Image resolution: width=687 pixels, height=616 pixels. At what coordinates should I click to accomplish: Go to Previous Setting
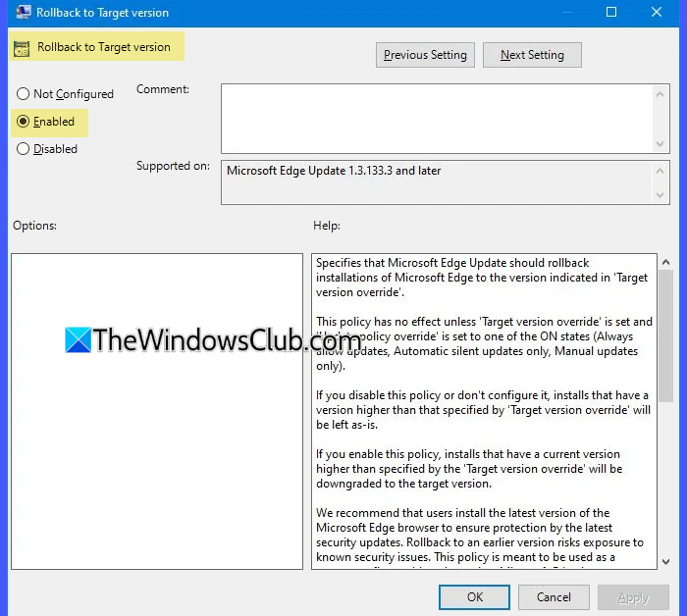(425, 55)
